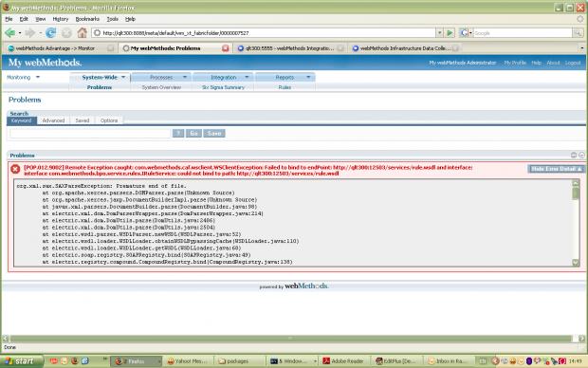The width and height of the screenshot is (588, 368).
Task: Open the Bookmarks menu
Action: point(87,19)
